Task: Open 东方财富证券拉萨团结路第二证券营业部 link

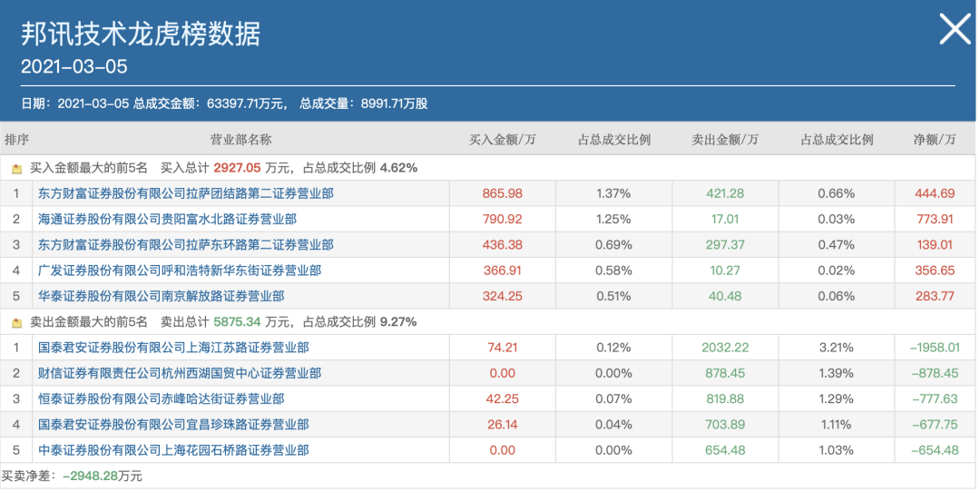Action: 185,193
